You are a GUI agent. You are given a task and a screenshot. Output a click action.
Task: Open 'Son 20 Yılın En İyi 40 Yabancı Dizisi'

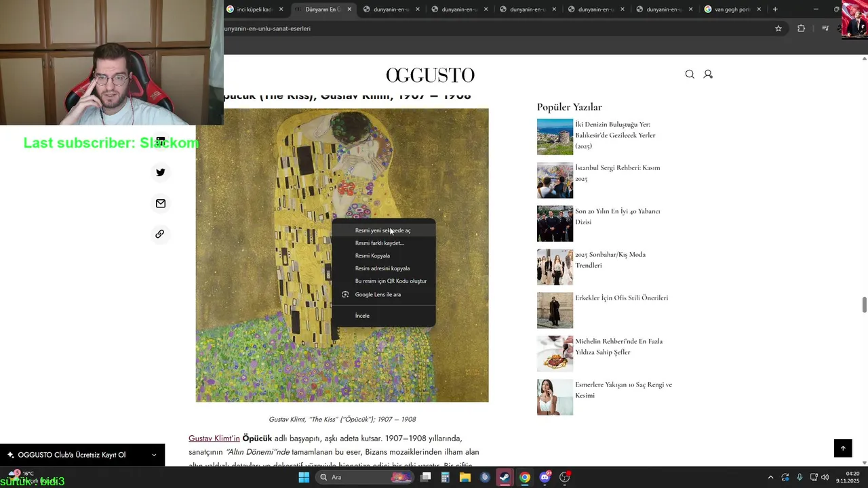618,216
